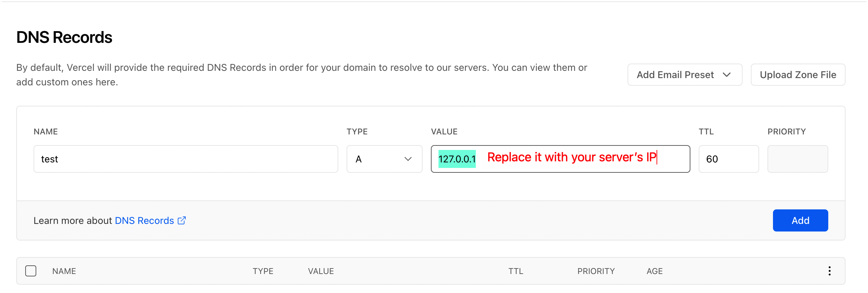This screenshot has width=868, height=293.
Task: Click the Upload Zone File button
Action: (798, 75)
